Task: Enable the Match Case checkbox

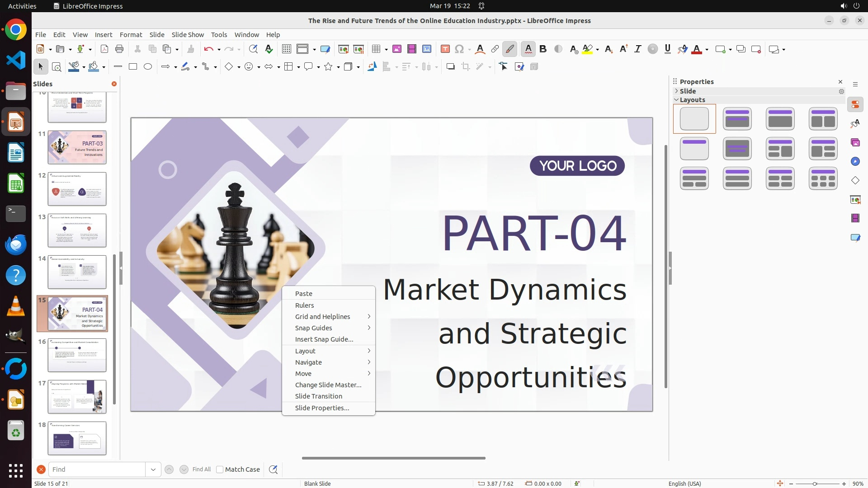Action: [x=220, y=469]
